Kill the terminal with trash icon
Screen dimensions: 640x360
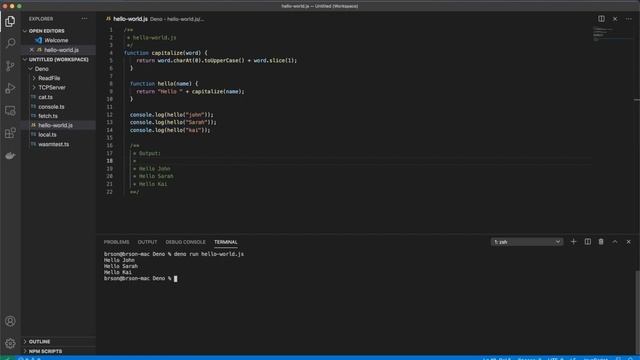(x=601, y=242)
